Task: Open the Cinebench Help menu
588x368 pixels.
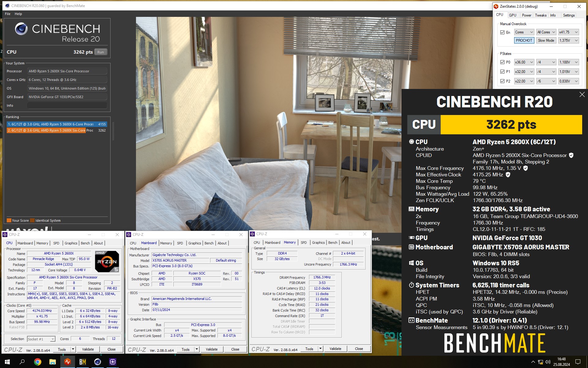Action: [18, 14]
